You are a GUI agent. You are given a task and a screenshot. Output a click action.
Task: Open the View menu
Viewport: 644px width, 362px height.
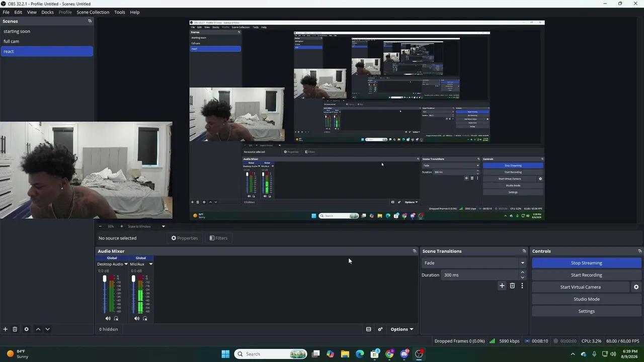(32, 12)
